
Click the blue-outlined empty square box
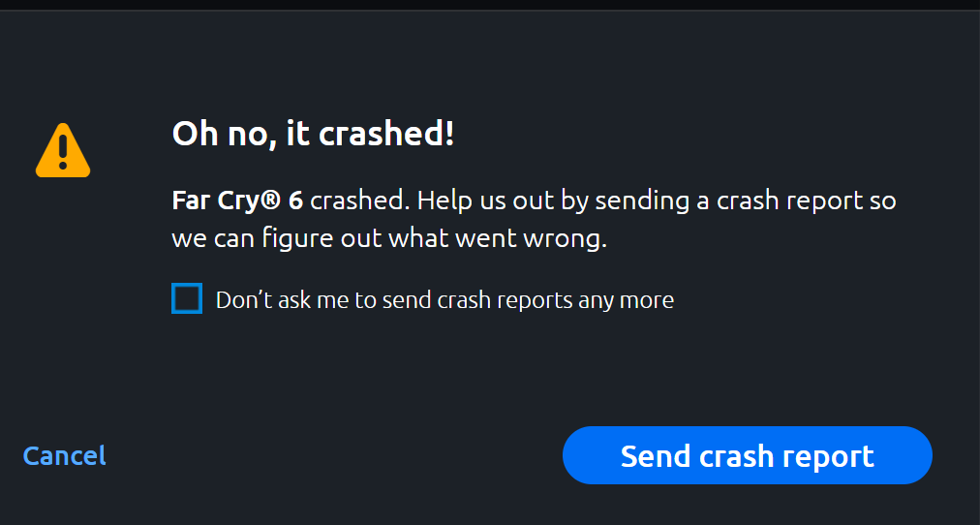(187, 298)
